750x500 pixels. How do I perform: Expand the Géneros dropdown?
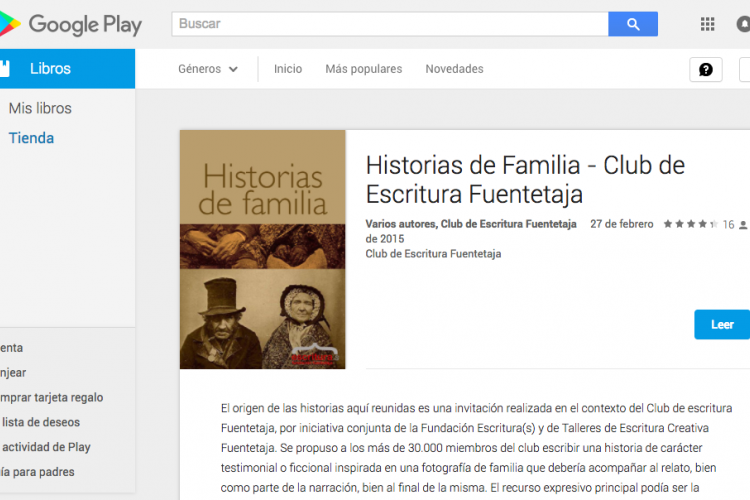208,69
